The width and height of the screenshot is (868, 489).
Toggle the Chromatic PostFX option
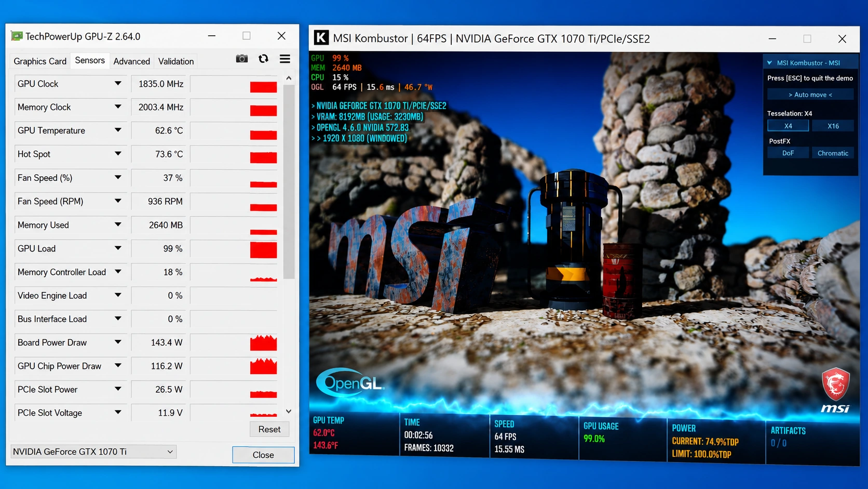833,153
